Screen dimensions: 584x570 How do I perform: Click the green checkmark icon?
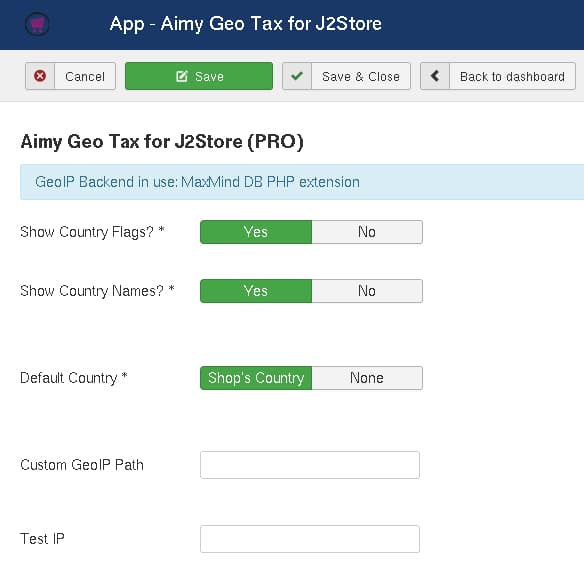[297, 76]
